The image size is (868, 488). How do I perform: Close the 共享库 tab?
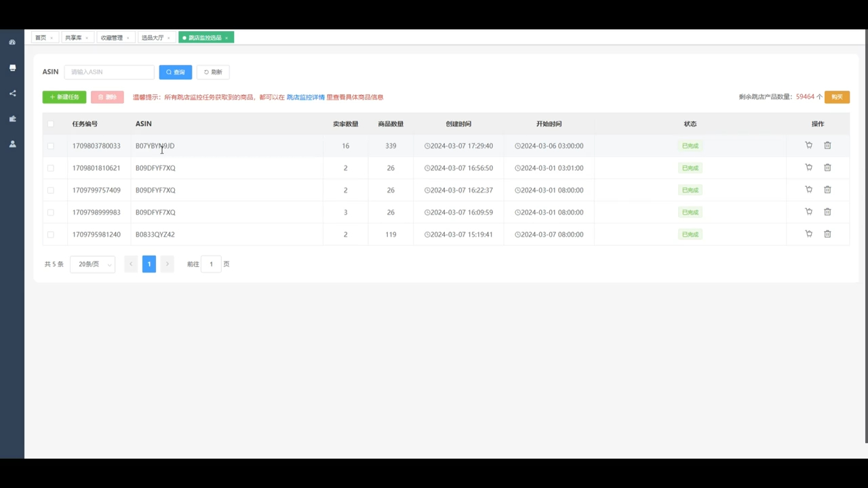click(x=87, y=38)
